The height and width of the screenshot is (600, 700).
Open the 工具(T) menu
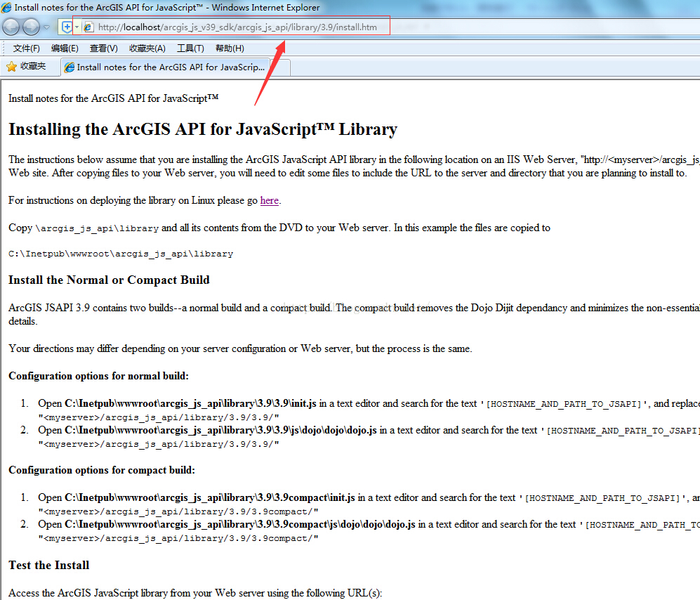pos(191,48)
